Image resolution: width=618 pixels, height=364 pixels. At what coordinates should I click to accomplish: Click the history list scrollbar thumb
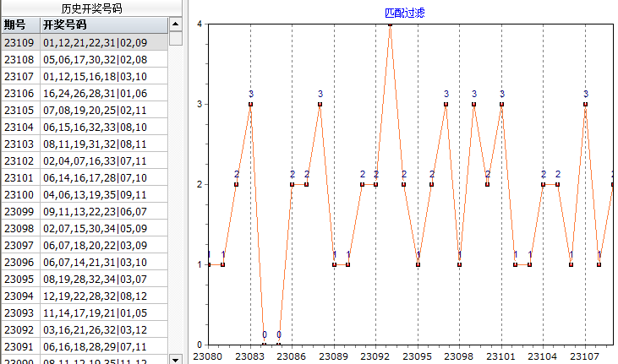click(176, 38)
